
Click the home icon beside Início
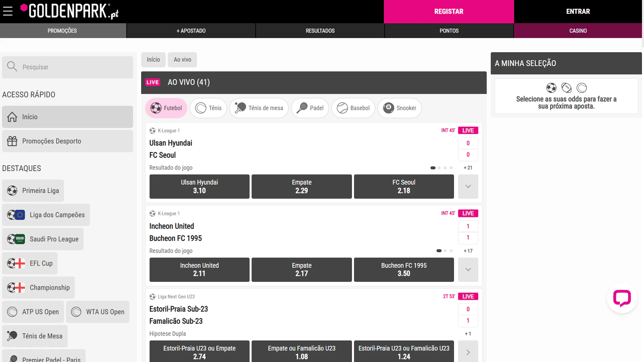(12, 117)
